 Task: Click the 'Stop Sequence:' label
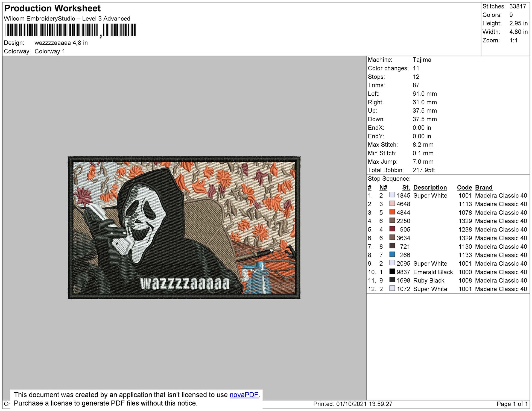pyautogui.click(x=389, y=179)
